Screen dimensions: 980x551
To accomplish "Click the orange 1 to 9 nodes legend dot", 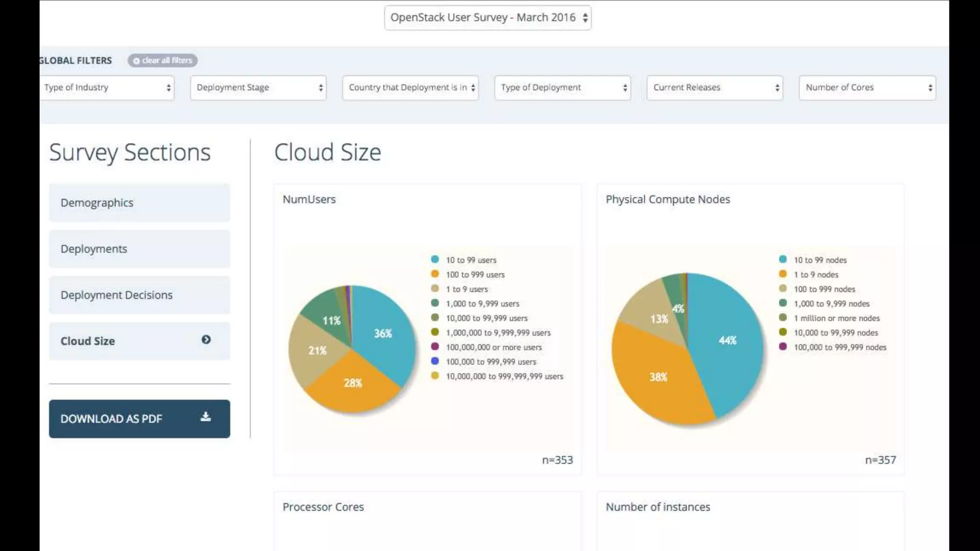I will coord(782,274).
